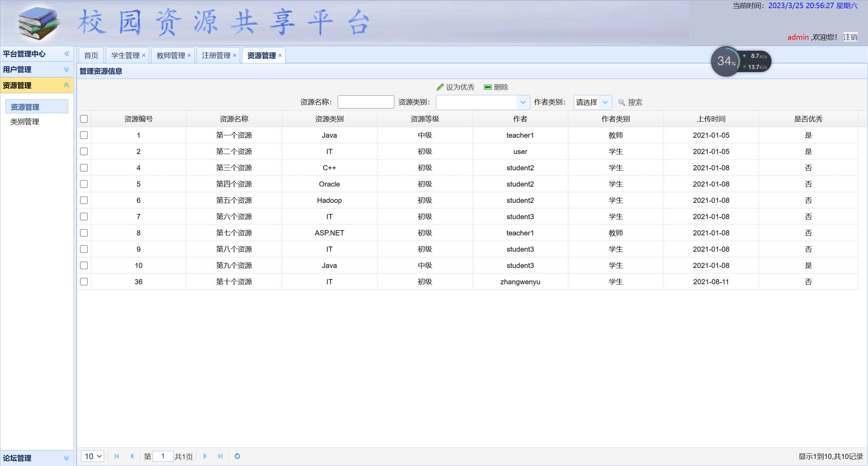Check the checkbox for 第一个资源
868x466 pixels.
pyautogui.click(x=83, y=135)
